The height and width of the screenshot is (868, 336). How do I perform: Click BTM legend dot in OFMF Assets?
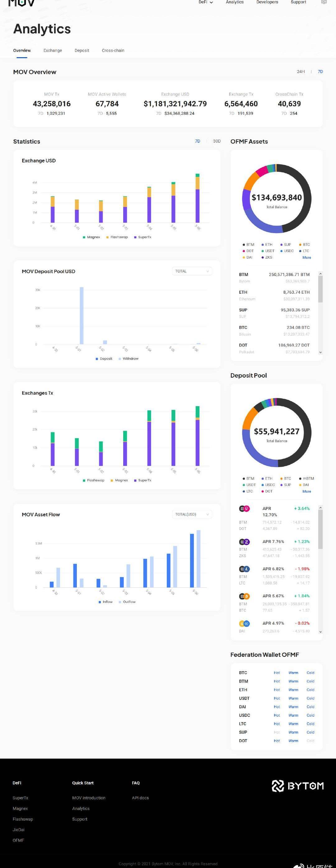point(244,245)
